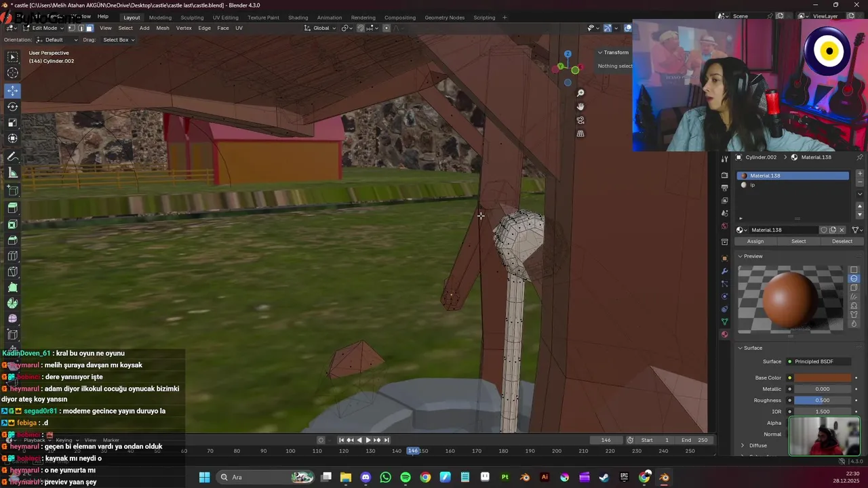Open the Render properties tab

(x=724, y=175)
